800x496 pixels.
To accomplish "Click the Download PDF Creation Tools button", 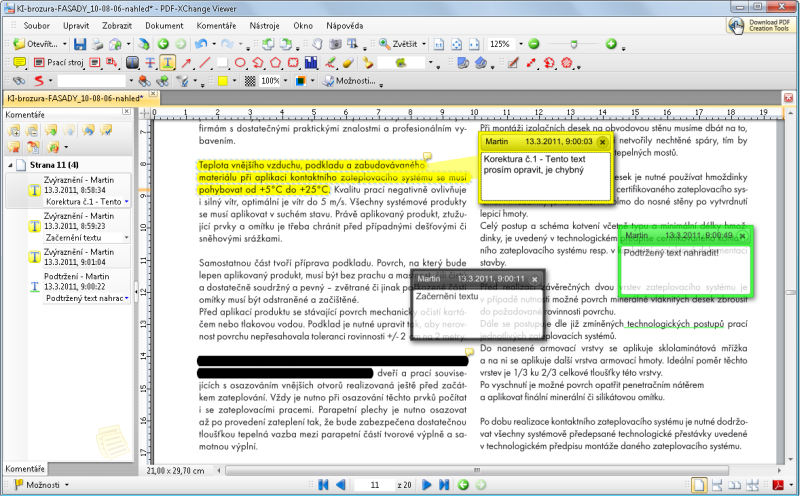I will [x=759, y=26].
